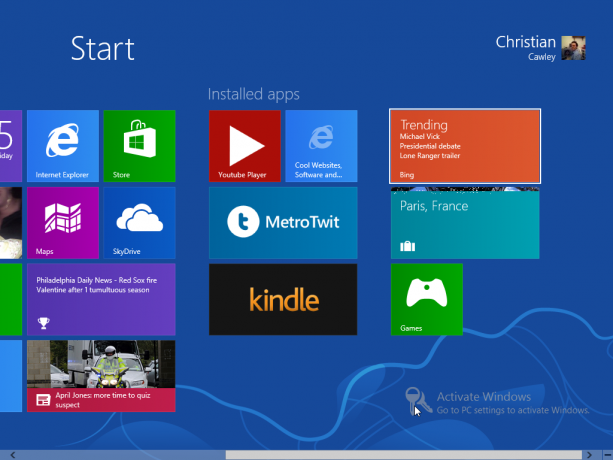
Task: Click the zoom-out minus button
Action: (608, 455)
